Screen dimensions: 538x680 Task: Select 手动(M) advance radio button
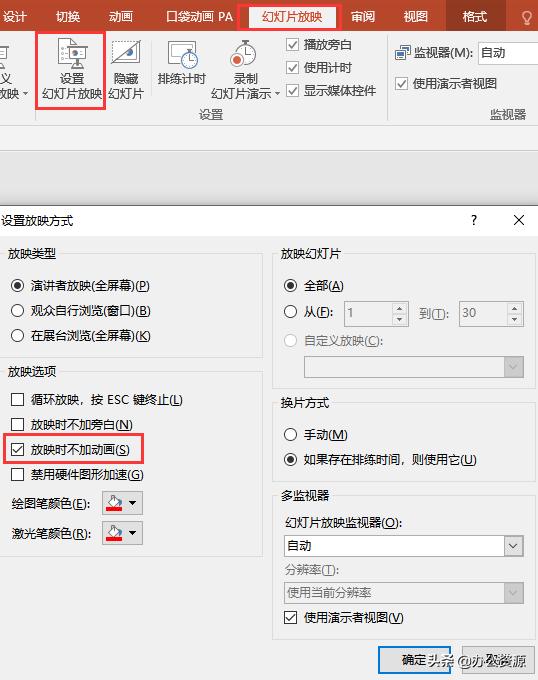tap(290, 435)
